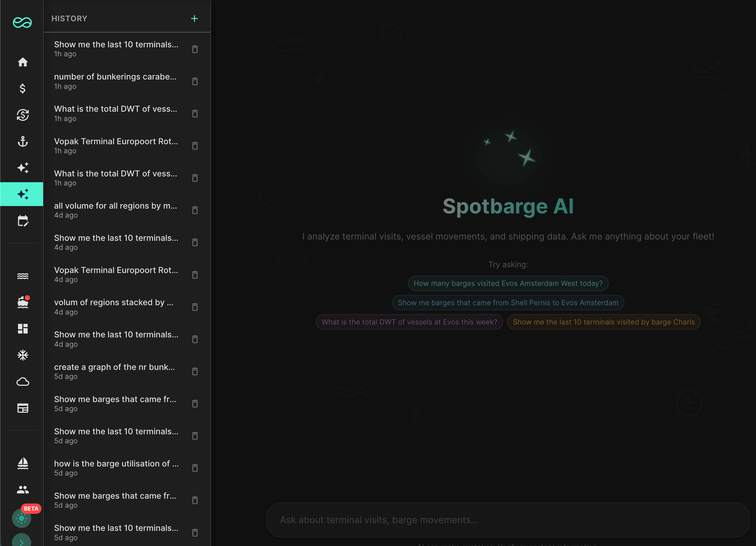Viewport: 756px width, 546px height.
Task: Click the upper sparkle AI icon
Action: (x=23, y=168)
